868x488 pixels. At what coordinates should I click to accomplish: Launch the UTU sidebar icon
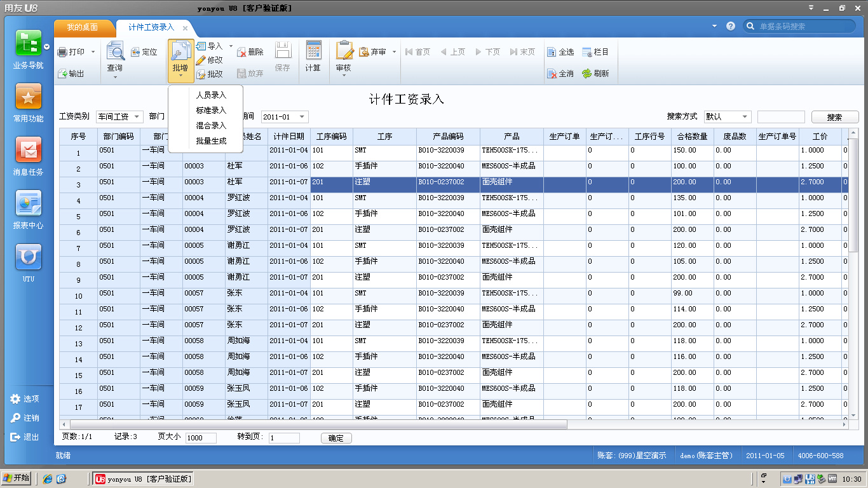[x=29, y=257]
